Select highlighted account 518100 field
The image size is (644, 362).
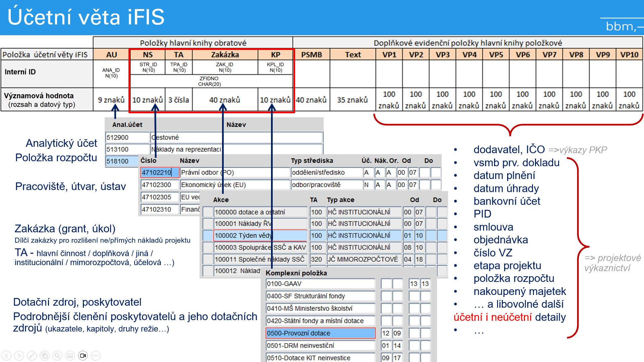[122, 161]
